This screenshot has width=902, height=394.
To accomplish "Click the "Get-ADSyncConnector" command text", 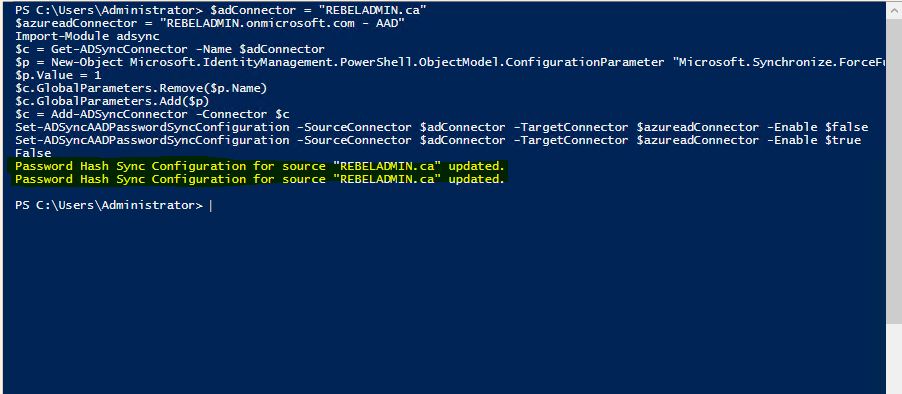I will [123, 49].
